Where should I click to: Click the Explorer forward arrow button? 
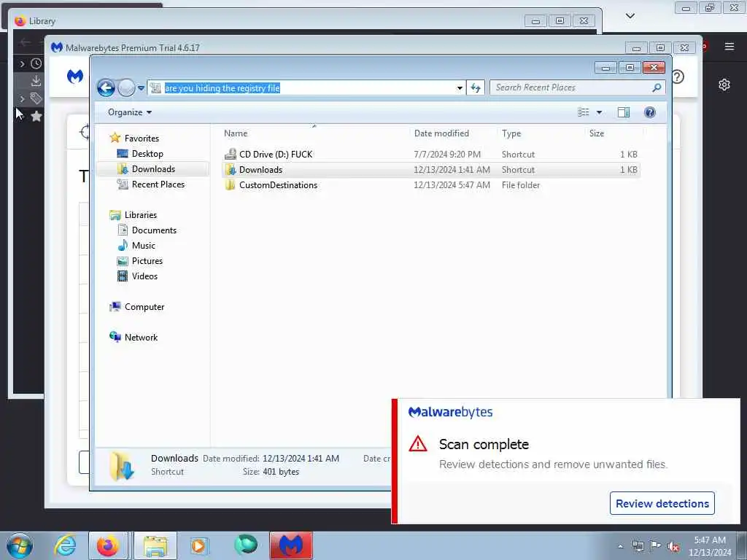coord(126,88)
